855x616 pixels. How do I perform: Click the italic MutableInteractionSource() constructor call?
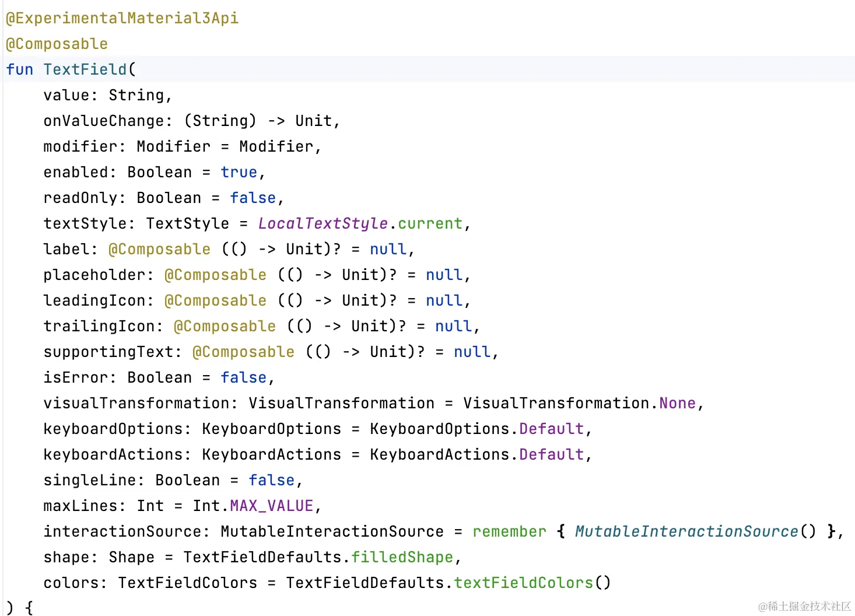click(696, 531)
